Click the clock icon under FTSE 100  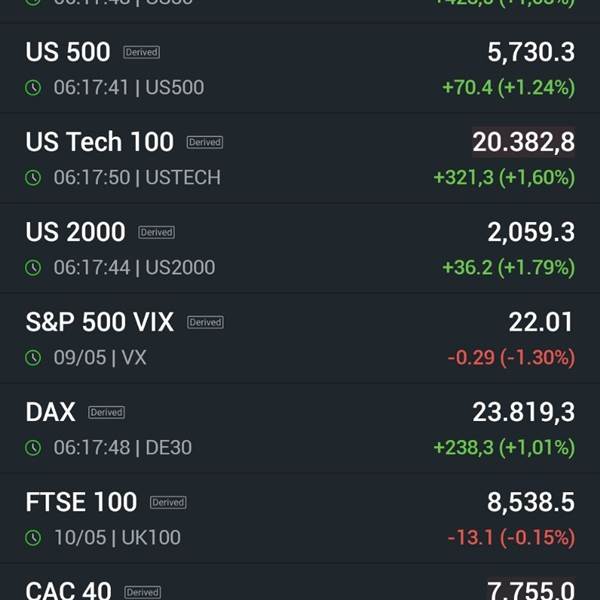[33, 538]
